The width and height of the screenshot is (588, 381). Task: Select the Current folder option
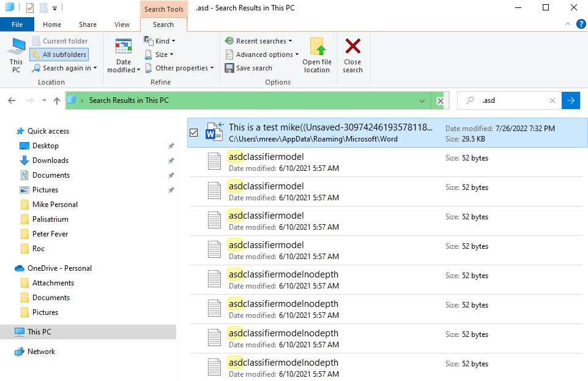click(x=60, y=41)
